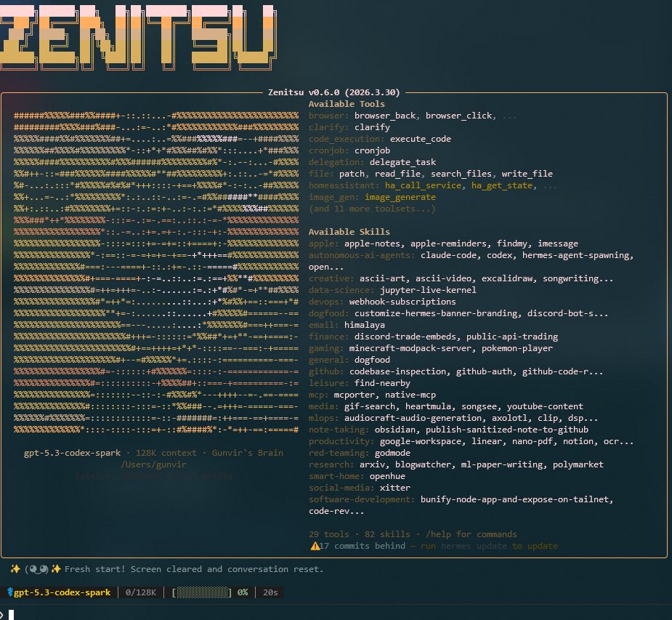
Task: Click the 'browser_click' tool name
Action: (x=458, y=116)
